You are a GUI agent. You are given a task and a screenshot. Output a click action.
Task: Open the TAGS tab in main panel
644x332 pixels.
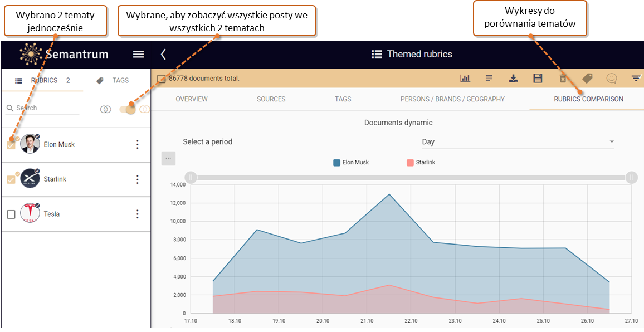[x=343, y=99]
